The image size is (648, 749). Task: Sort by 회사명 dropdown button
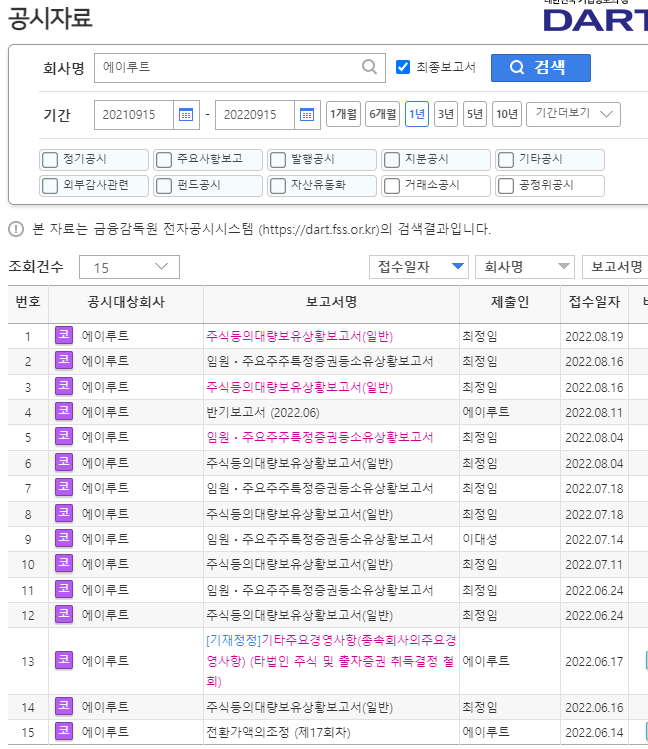point(525,267)
